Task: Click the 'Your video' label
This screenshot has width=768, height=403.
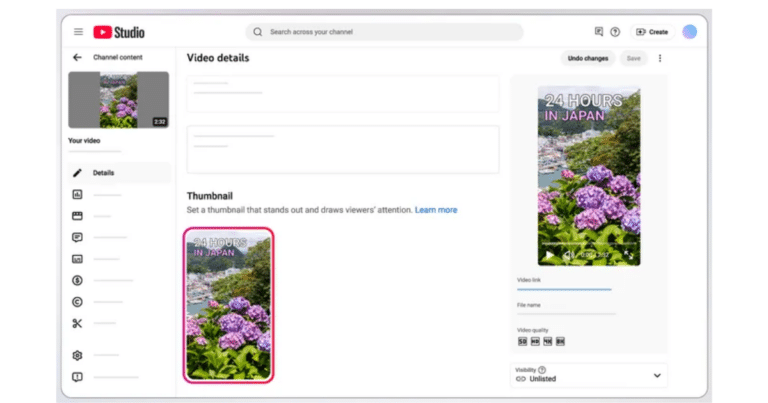Action: click(x=84, y=141)
